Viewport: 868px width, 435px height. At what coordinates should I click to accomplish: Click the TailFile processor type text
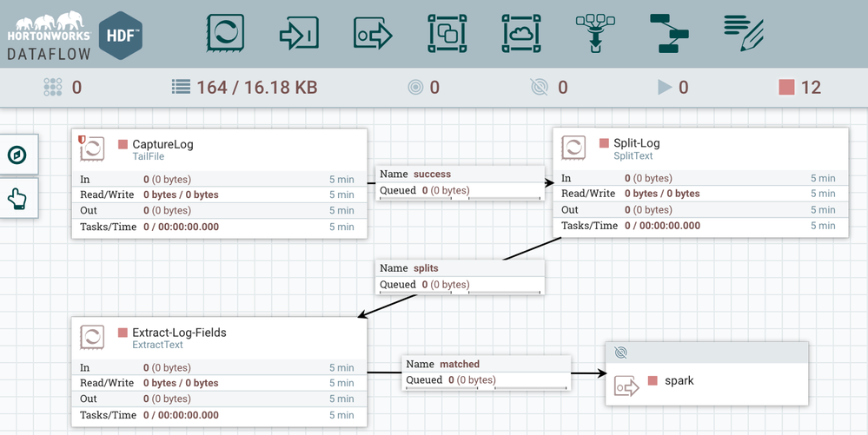tap(149, 156)
